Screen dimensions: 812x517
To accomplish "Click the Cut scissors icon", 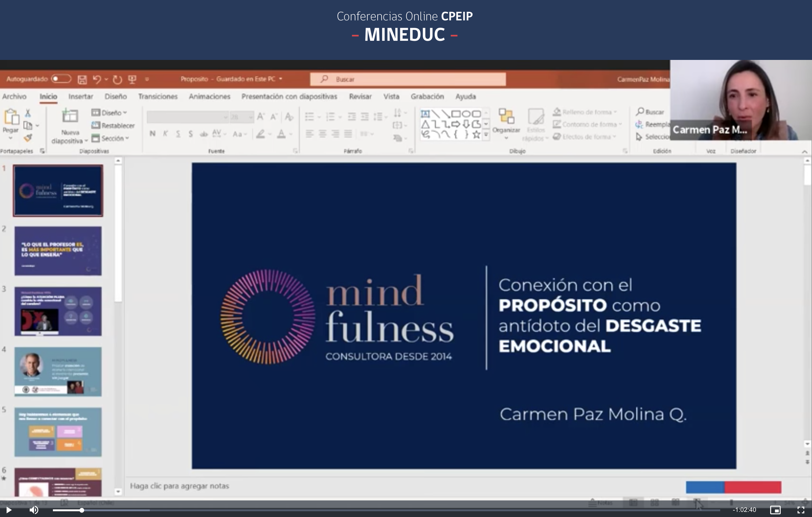I will tap(28, 113).
